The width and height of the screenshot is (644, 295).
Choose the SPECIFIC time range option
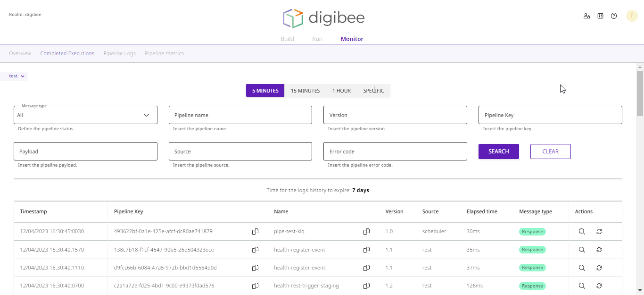373,91
